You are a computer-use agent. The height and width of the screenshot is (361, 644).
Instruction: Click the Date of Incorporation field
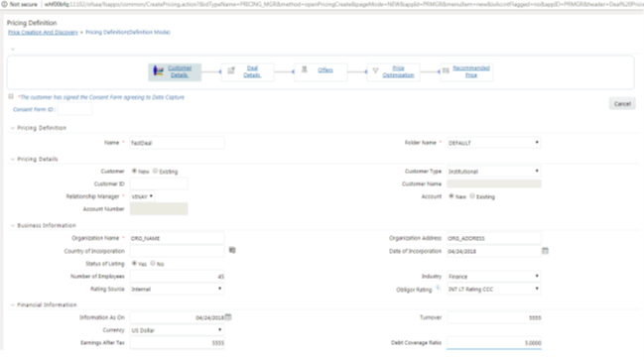494,251
